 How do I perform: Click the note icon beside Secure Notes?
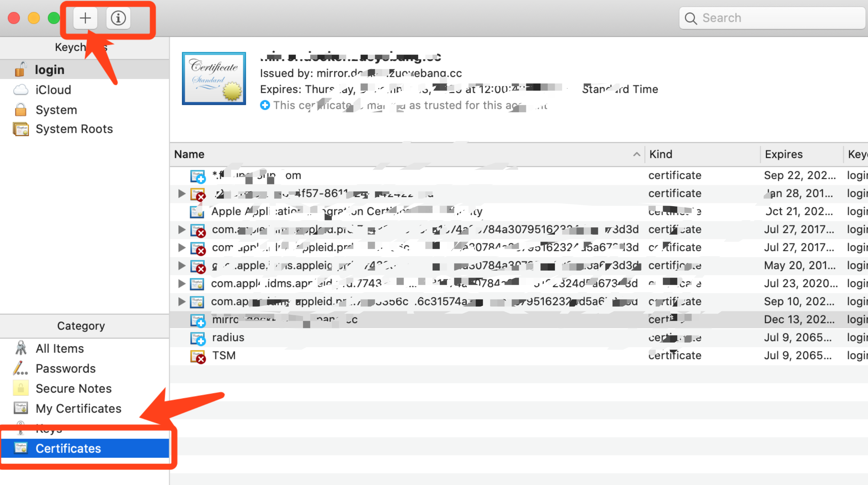coord(21,388)
